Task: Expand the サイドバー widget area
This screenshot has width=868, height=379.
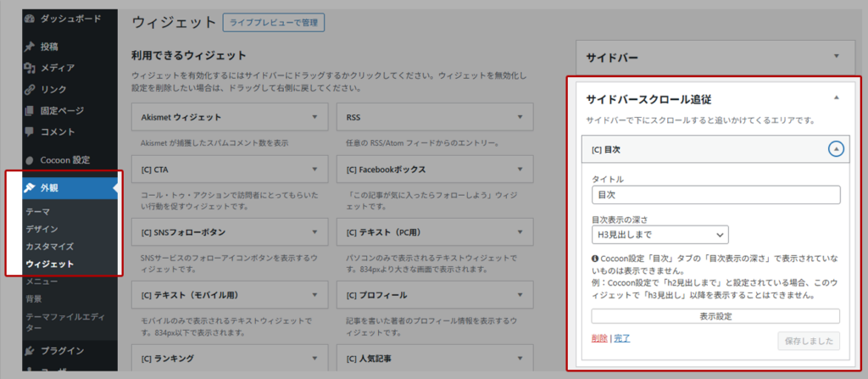Action: [836, 57]
